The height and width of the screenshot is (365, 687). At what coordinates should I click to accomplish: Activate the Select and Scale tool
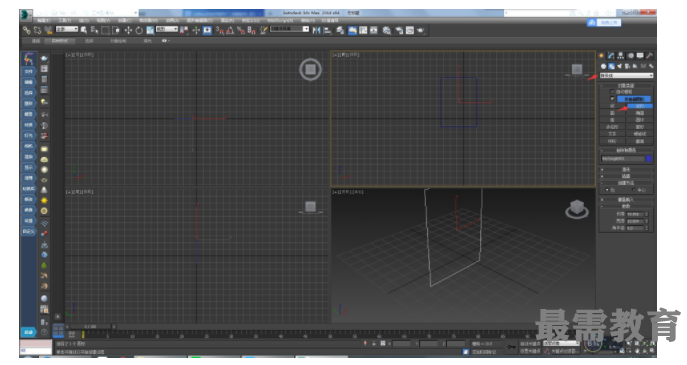point(150,30)
